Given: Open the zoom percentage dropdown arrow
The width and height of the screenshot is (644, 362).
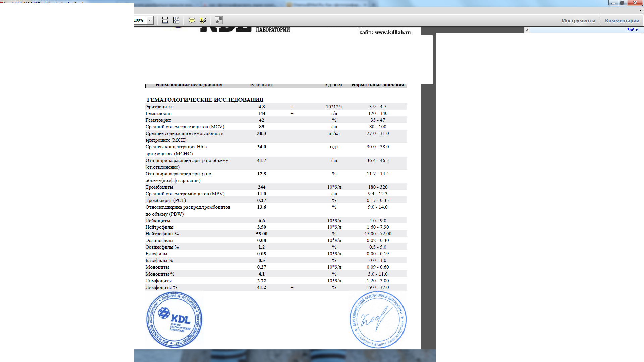Looking at the screenshot, I should (150, 20).
